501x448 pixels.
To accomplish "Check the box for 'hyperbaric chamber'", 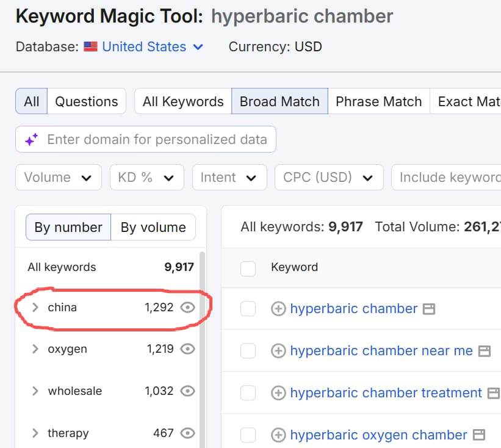I will 248,309.
